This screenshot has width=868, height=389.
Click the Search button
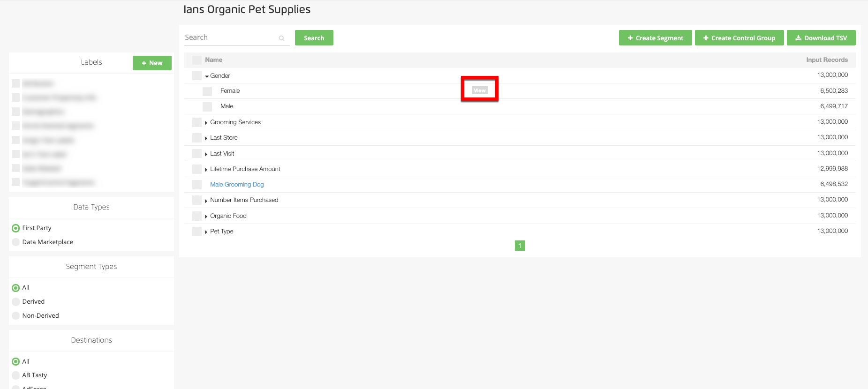(x=314, y=38)
